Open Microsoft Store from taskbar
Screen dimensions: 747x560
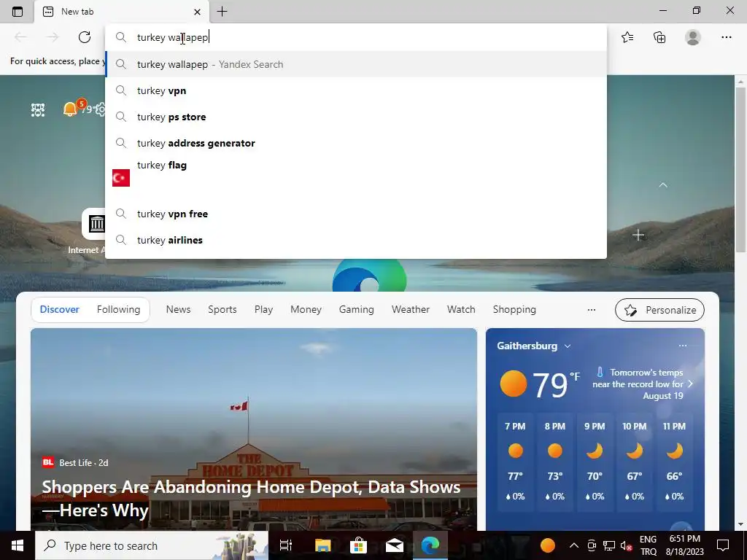tap(358, 545)
